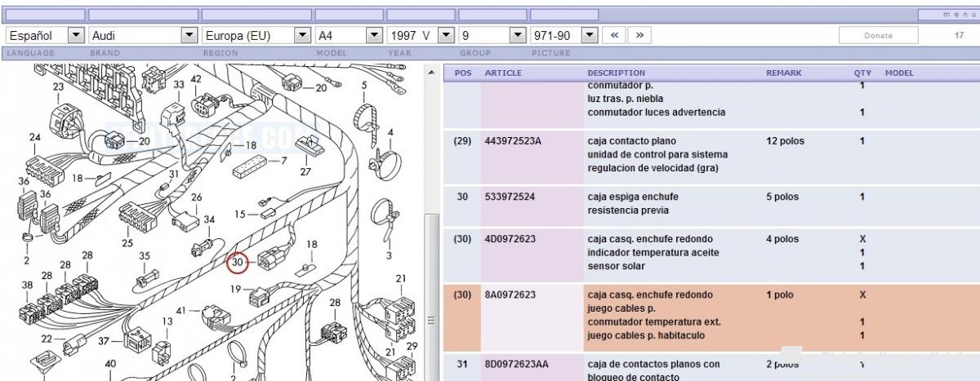This screenshot has height=381, width=980.
Task: Click the scrollbar up arrow beside diagram
Action: (432, 73)
